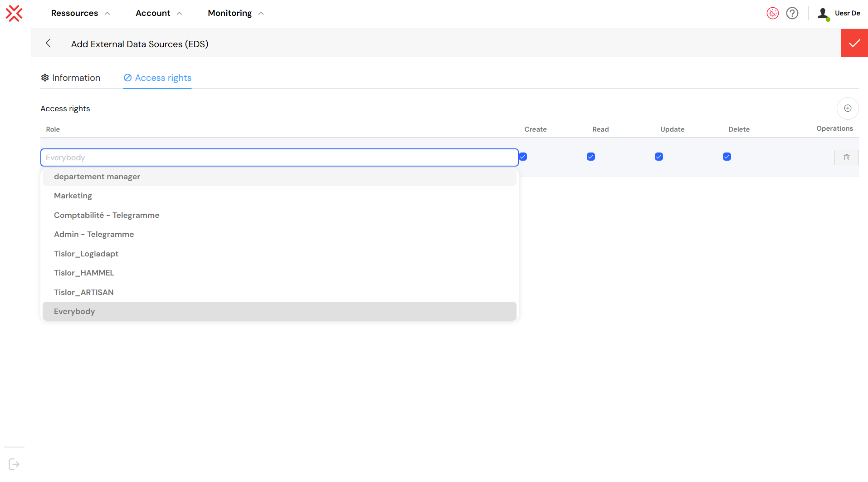Delete the Everybody row via trash icon
Screen dimensions: 868x482
[846, 157]
